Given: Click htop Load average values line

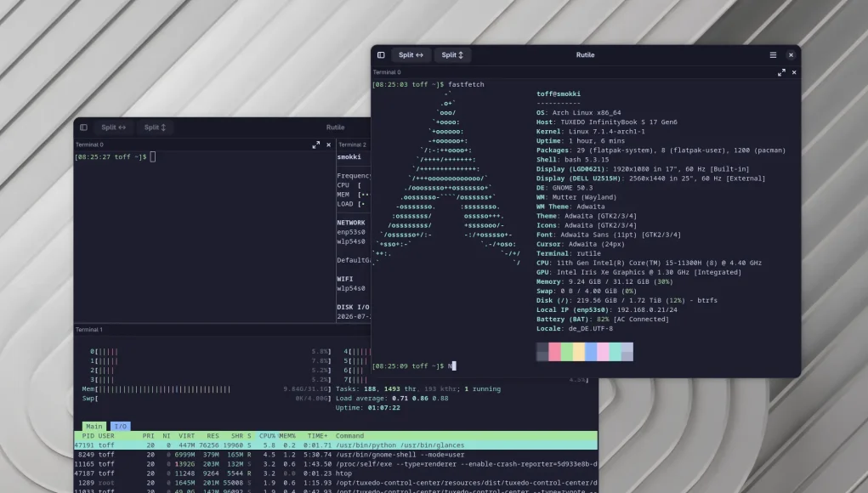Looking at the screenshot, I should [392, 399].
